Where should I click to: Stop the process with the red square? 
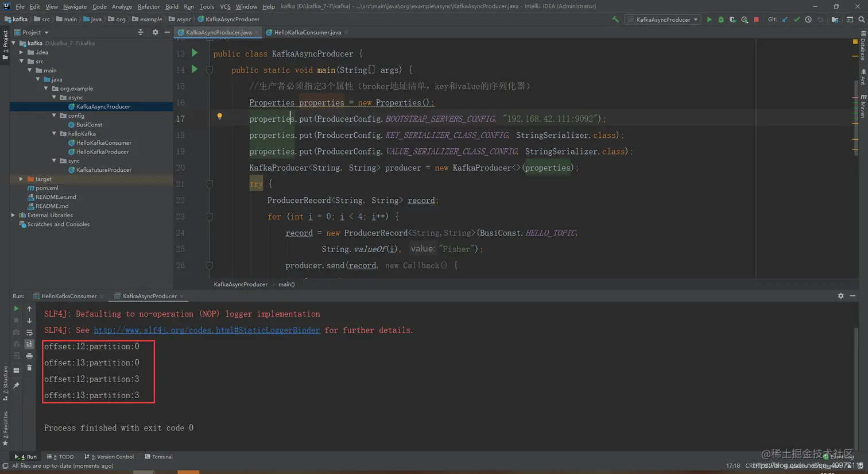[x=757, y=20]
